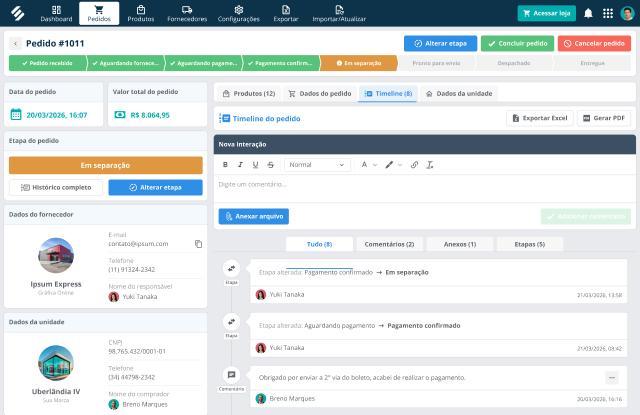Image resolution: width=640 pixels, height=415 pixels.
Task: Open the Normal text style dropdown
Action: pyautogui.click(x=317, y=164)
